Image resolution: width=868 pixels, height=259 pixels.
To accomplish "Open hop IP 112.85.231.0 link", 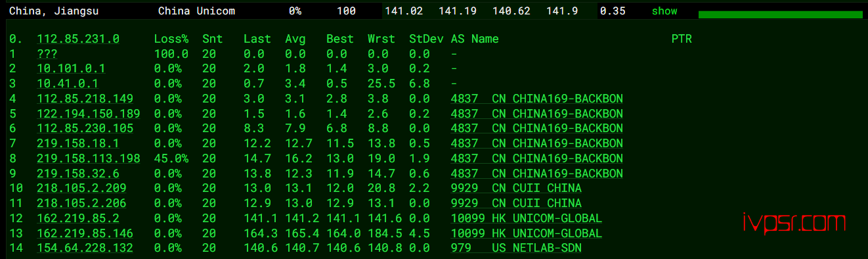I will coord(78,39).
